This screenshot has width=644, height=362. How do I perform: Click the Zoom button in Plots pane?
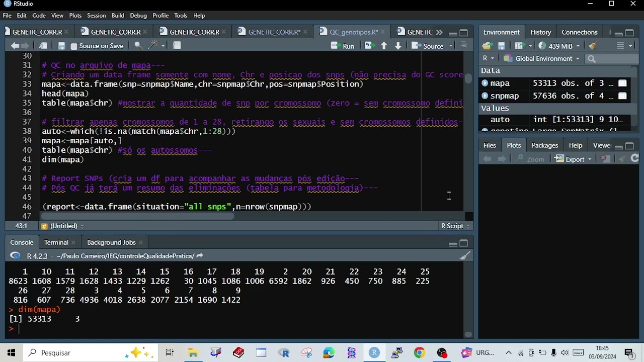pos(531,159)
